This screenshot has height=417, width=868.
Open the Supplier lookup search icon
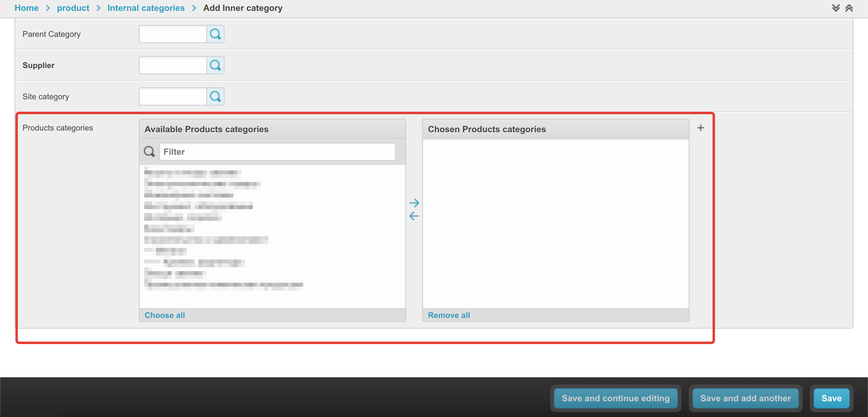click(215, 65)
